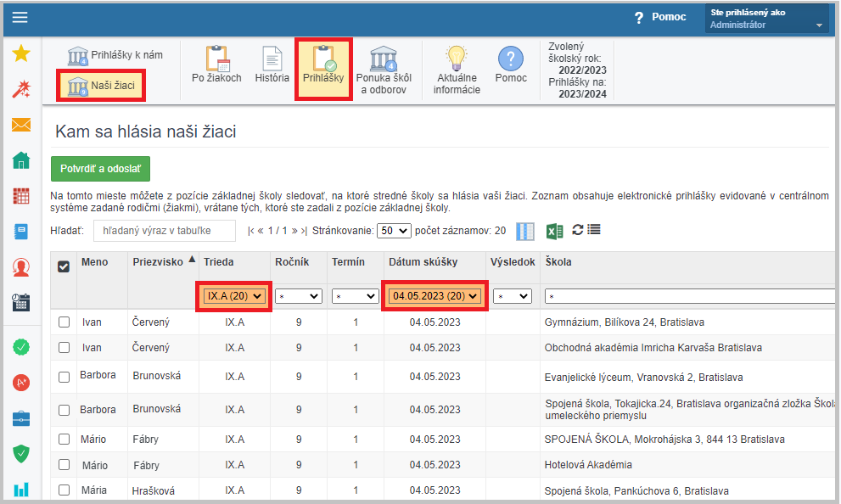Export the table to Excel
The image size is (841, 504).
point(555,231)
